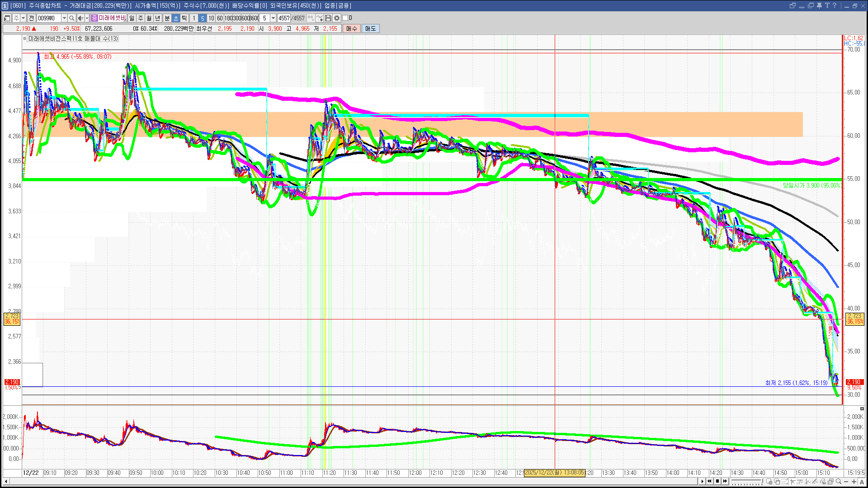Click the 매도 sell button

370,28
